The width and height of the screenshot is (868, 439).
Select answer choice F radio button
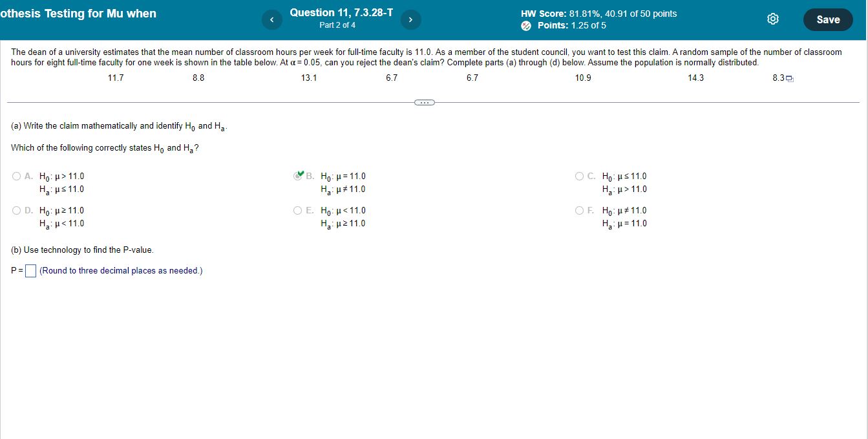tap(579, 209)
